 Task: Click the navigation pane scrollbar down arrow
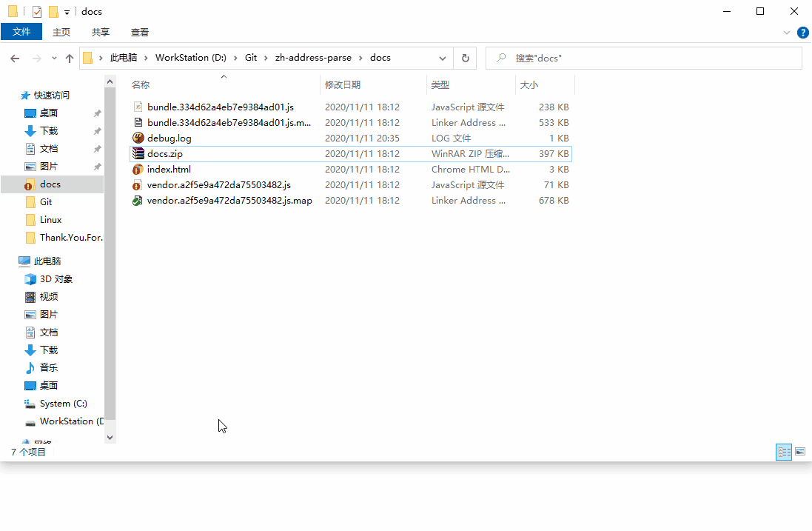[x=110, y=437]
